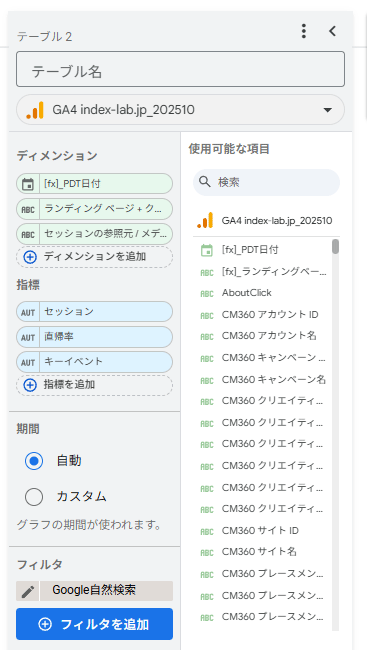Select CM360 サイト名 field

coord(259,552)
